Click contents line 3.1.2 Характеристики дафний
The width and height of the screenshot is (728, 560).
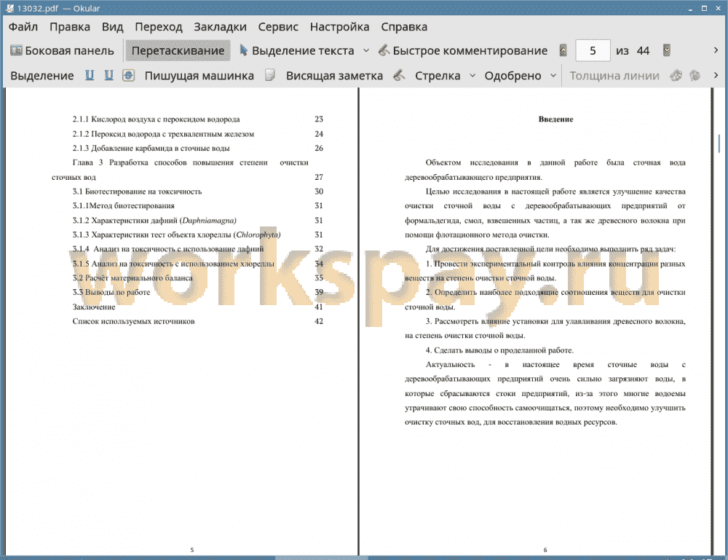pos(154,221)
